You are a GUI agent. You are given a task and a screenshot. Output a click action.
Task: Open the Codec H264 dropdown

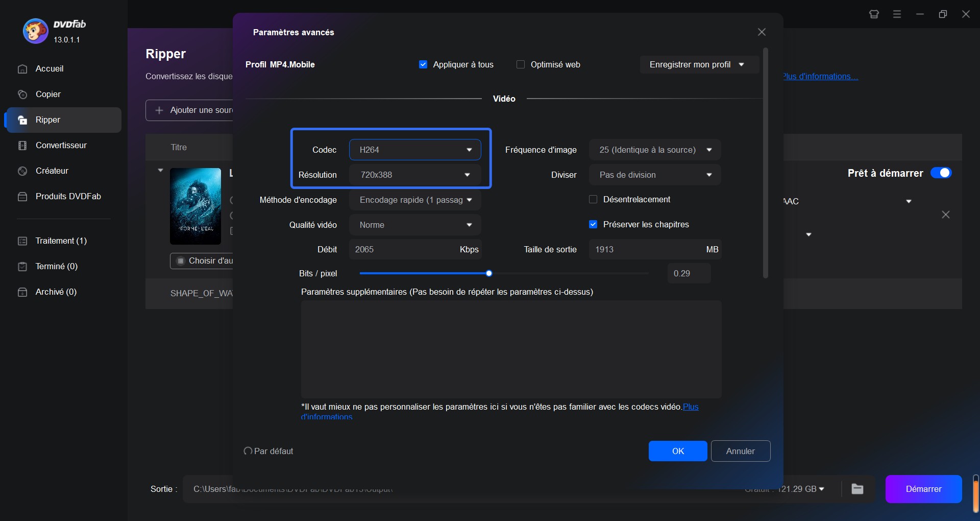tap(415, 150)
